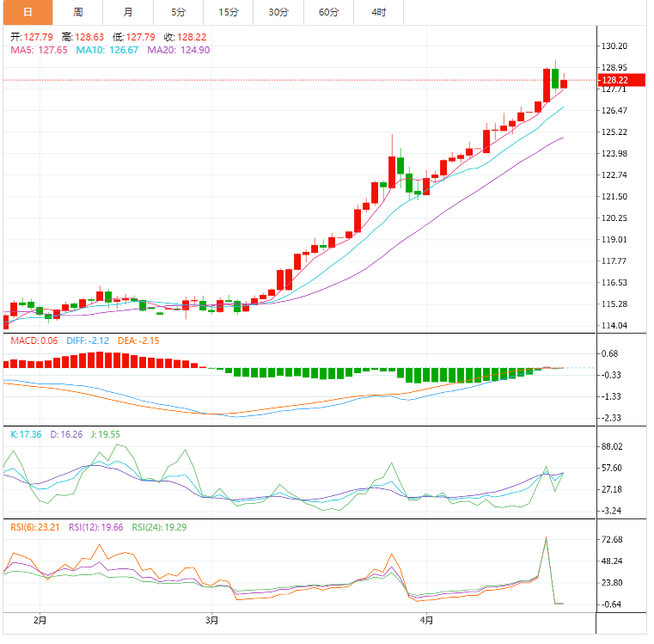
Task: Select the 周 (weekly) tab
Action: point(77,12)
